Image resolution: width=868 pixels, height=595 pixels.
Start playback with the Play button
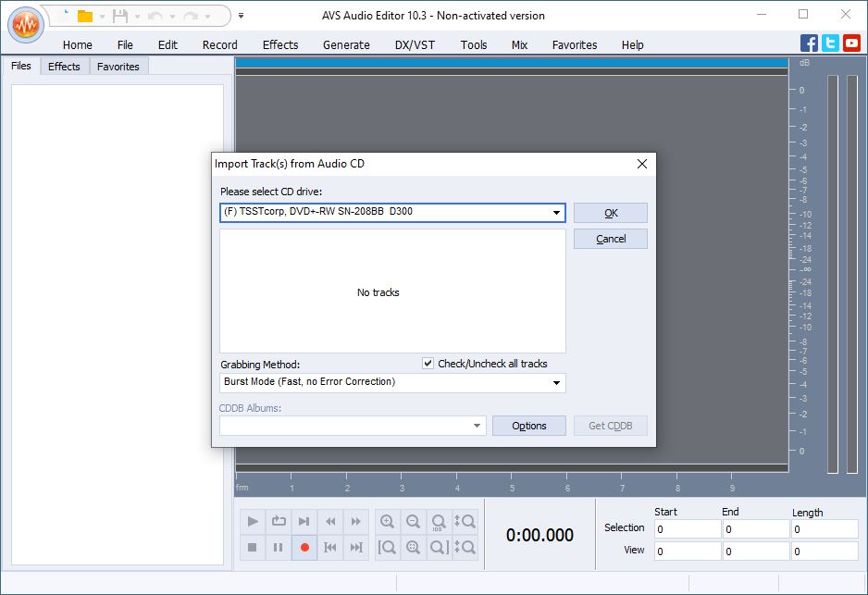[253, 521]
